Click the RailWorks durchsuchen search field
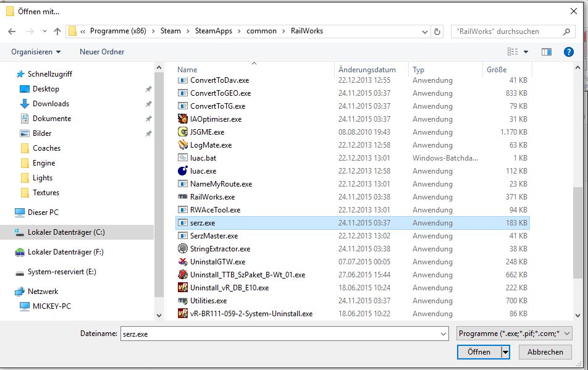Screen dimensions: 588x370 506,32
